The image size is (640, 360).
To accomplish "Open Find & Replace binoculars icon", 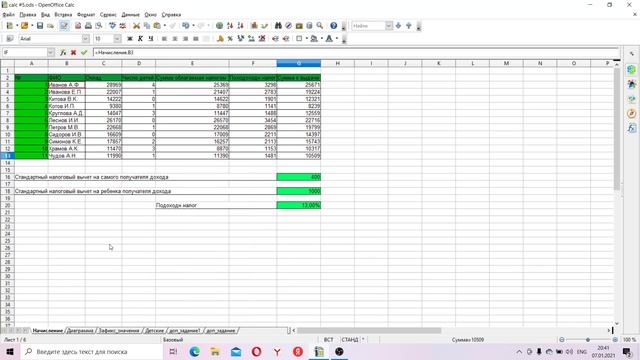I will coord(278,26).
